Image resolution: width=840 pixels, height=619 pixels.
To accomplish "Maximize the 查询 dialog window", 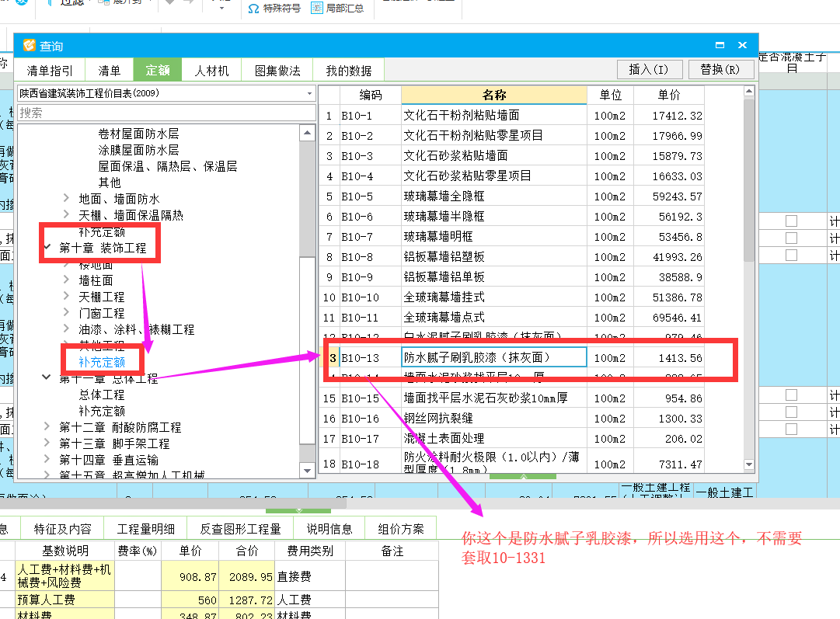I will [x=720, y=46].
